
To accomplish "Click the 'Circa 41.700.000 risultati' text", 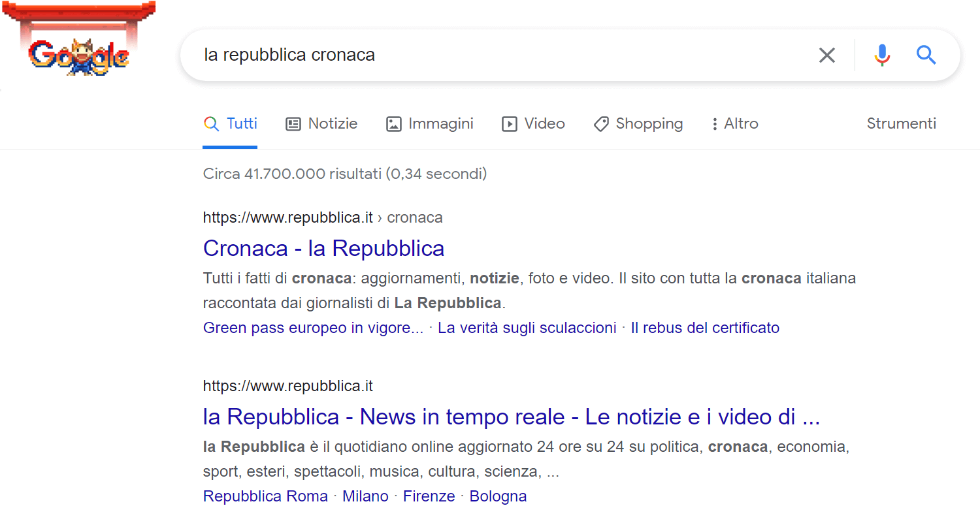I will point(345,174).
